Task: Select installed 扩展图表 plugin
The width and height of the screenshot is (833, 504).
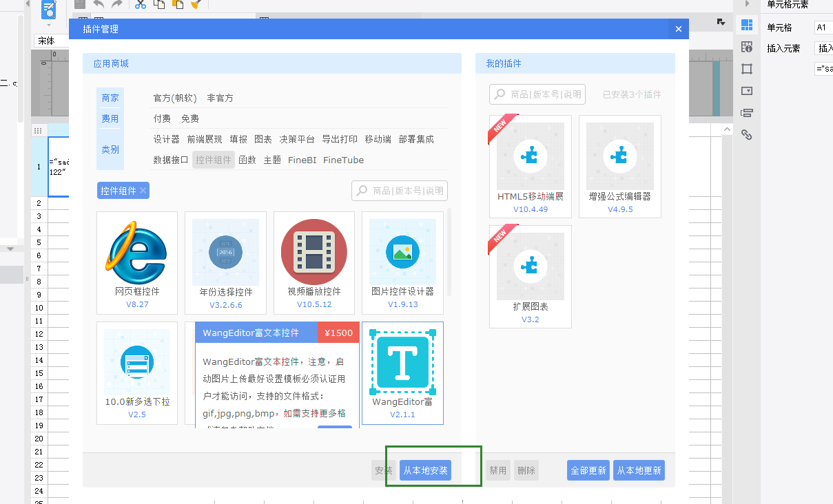Action: click(531, 277)
